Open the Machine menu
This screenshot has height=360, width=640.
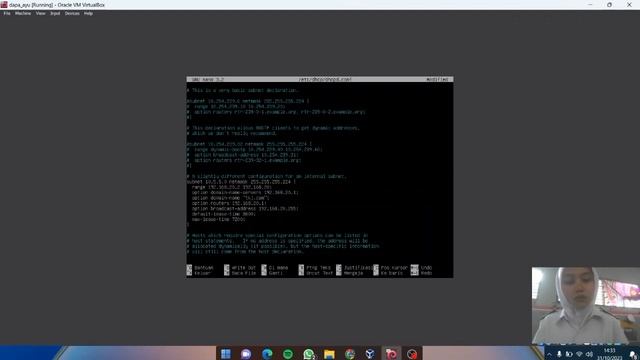tap(23, 13)
